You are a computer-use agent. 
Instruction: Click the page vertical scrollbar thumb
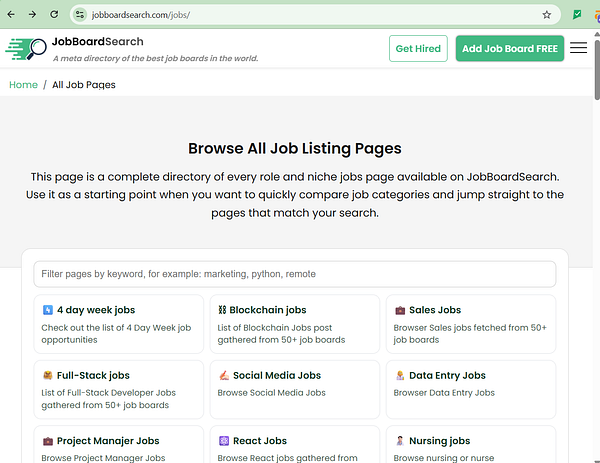click(x=597, y=69)
